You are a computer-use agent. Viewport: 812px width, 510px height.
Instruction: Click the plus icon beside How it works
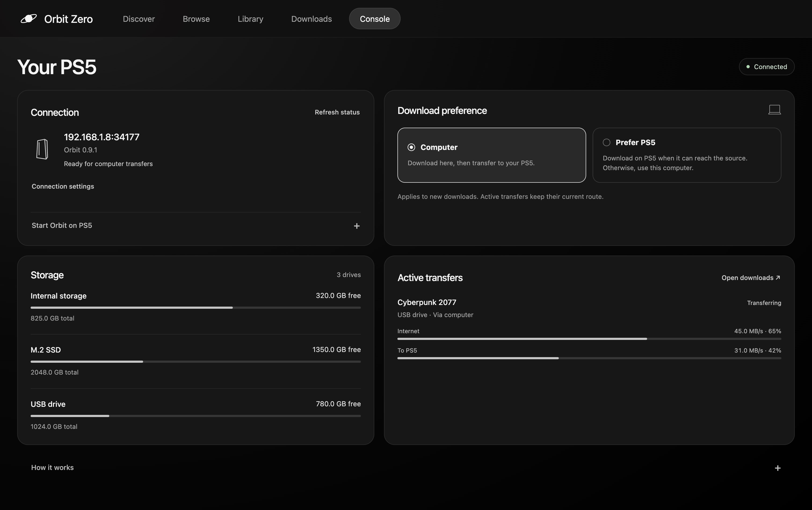pos(778,468)
